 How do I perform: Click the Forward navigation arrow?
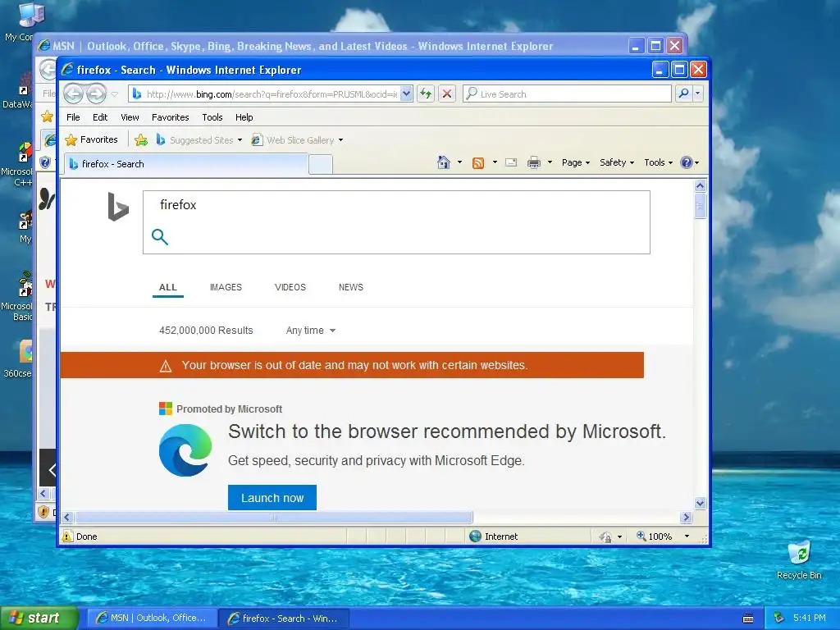pyautogui.click(x=97, y=94)
